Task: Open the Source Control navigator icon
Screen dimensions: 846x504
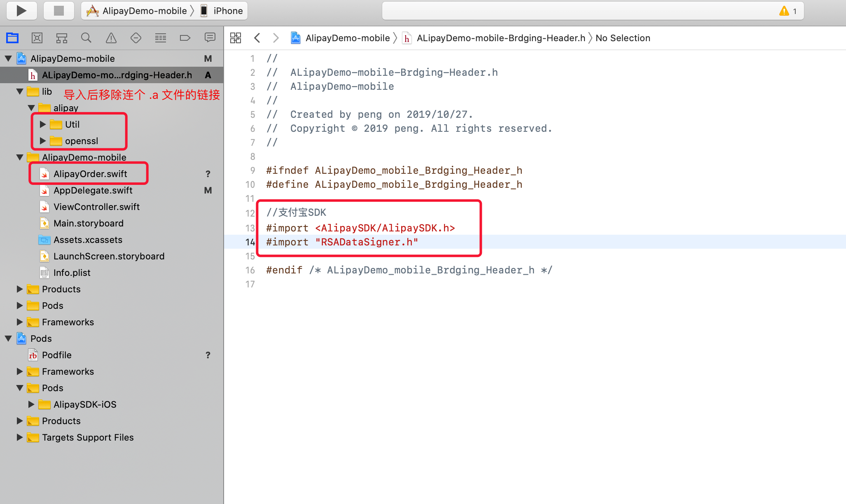Action: 37,38
